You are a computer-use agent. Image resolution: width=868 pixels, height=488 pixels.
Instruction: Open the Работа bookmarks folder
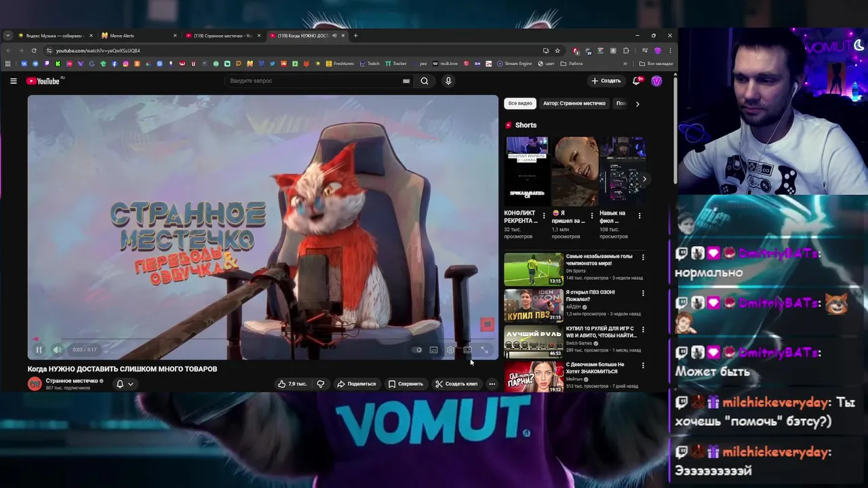pyautogui.click(x=572, y=64)
